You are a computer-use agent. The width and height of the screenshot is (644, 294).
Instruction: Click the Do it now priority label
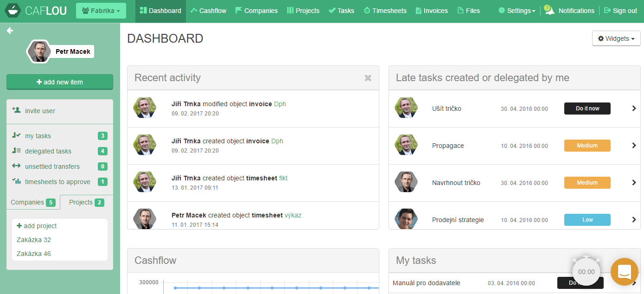[587, 109]
